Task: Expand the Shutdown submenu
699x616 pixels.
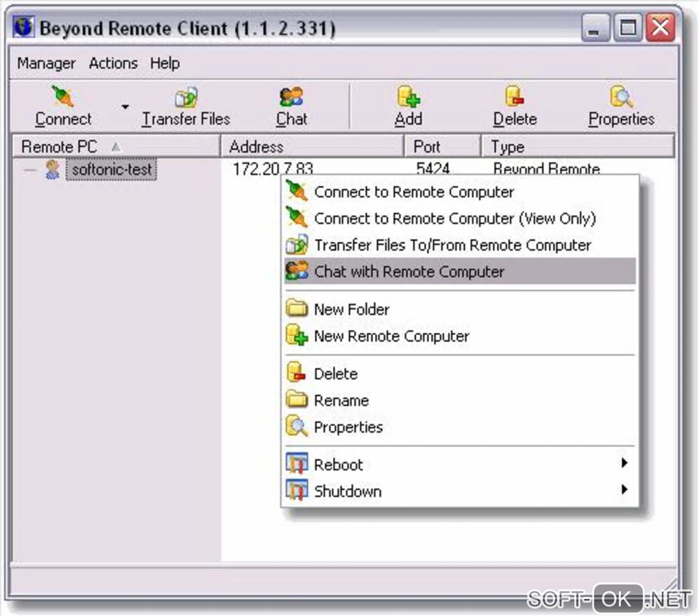Action: coord(460,491)
